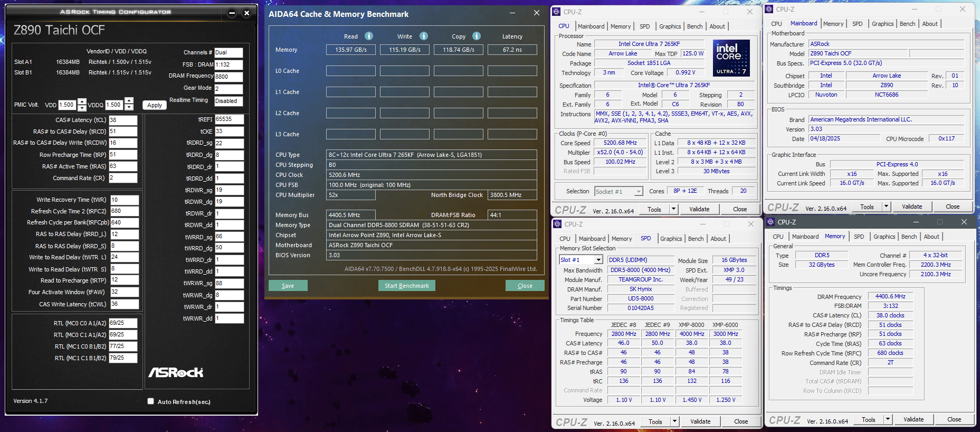980x432 pixels.
Task: Click the tREFI 65535 value field
Action: 229,119
